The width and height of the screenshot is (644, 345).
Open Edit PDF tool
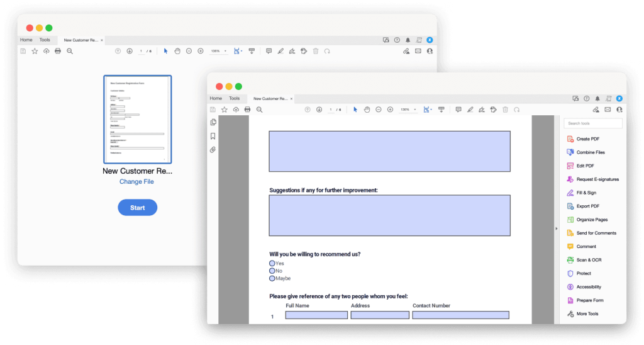580,166
